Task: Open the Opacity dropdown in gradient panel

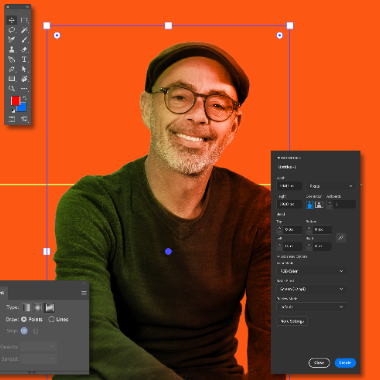Action: coord(38,347)
